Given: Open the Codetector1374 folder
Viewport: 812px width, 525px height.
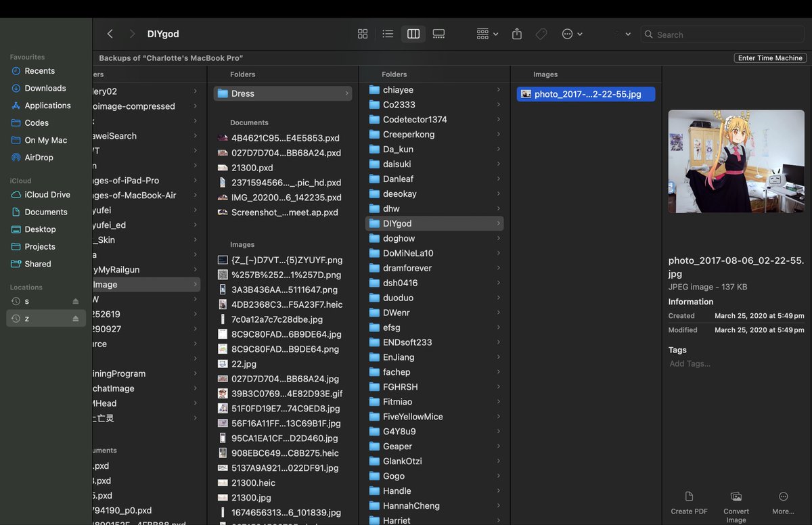Looking at the screenshot, I should pos(434,120).
